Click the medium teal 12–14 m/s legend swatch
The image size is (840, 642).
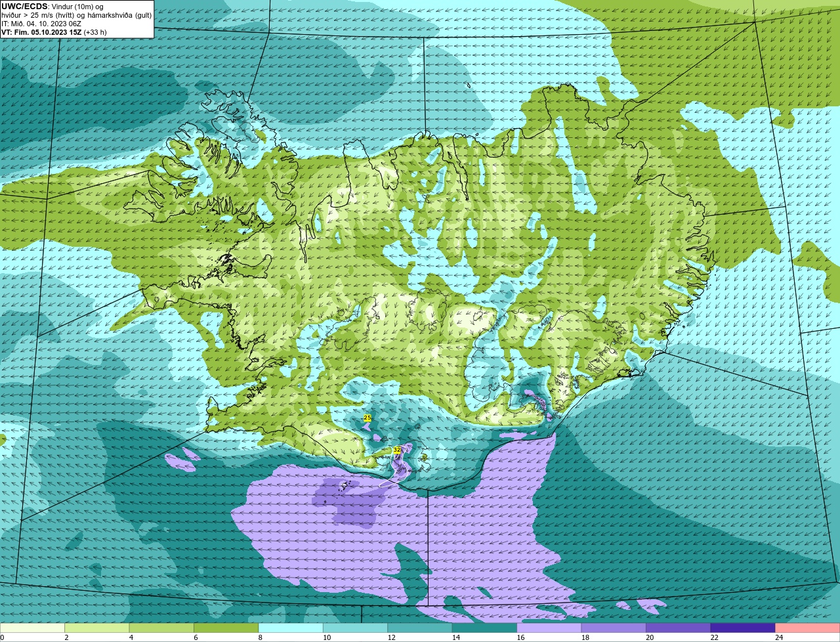pos(420,628)
